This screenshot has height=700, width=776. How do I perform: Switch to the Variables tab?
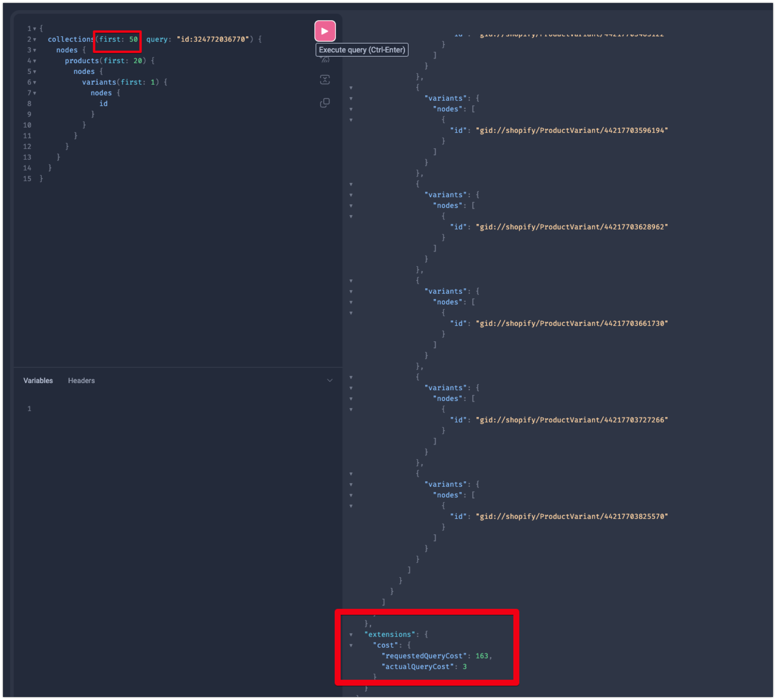[x=38, y=380]
